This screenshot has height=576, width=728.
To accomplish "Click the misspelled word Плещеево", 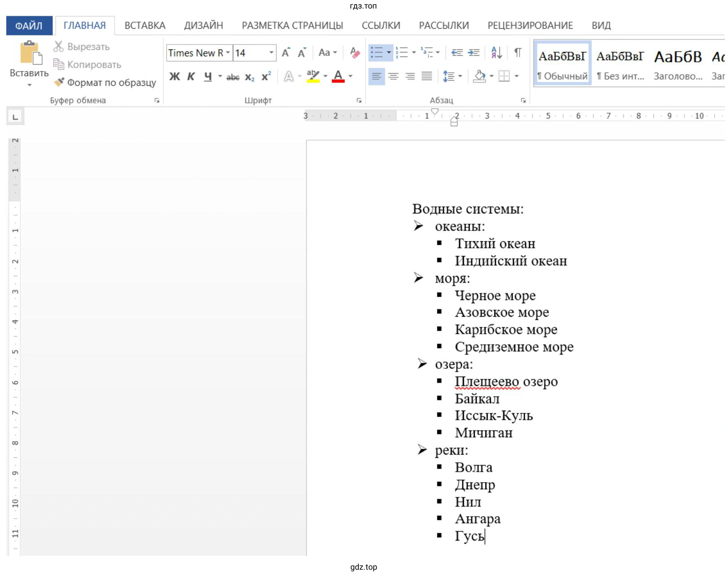I will [487, 381].
